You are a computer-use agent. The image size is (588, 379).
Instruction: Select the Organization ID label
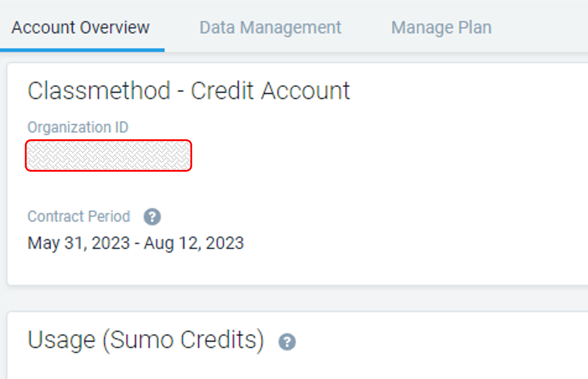point(78,127)
